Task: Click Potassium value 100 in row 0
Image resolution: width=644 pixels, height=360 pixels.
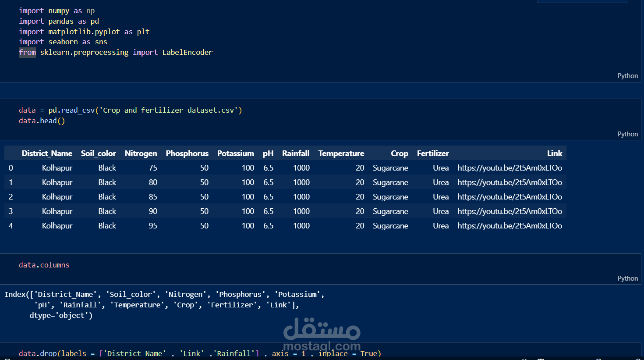Action: click(248, 168)
